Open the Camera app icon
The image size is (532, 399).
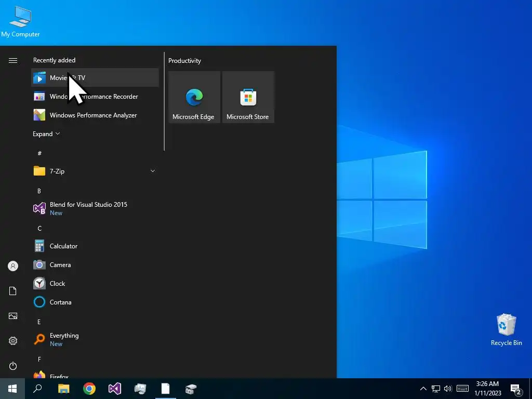39,264
